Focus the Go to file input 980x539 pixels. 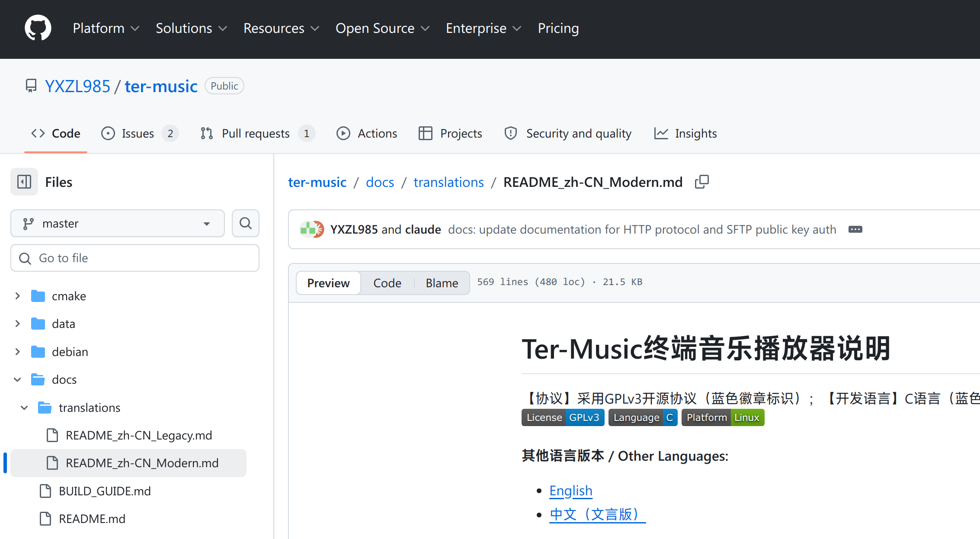pos(135,258)
